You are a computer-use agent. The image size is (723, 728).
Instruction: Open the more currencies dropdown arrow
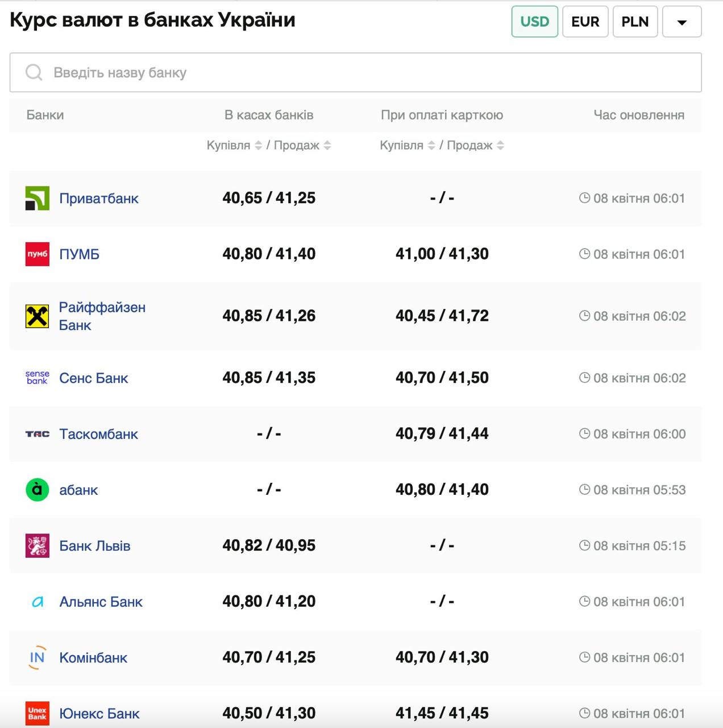[682, 22]
